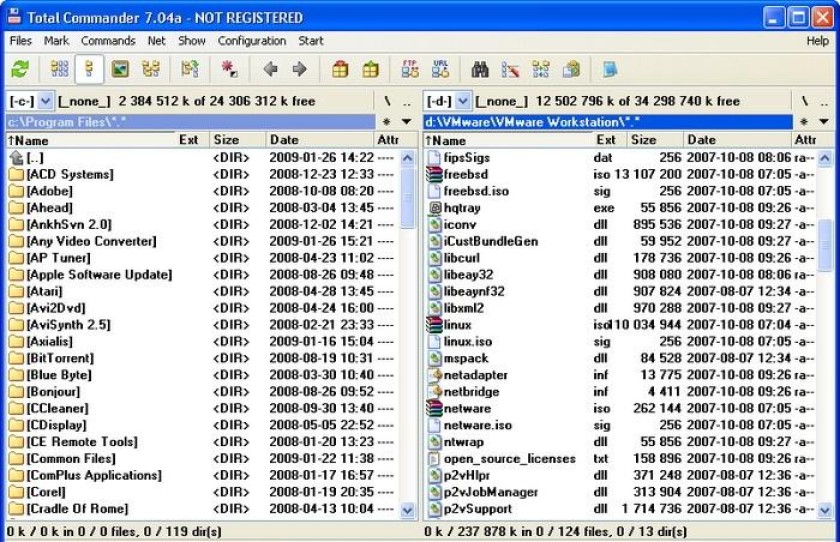Viewport: 840px width, 542px height.
Task: Click the right panel path d:\VMware\VMware Workstation
Action: pos(608,122)
